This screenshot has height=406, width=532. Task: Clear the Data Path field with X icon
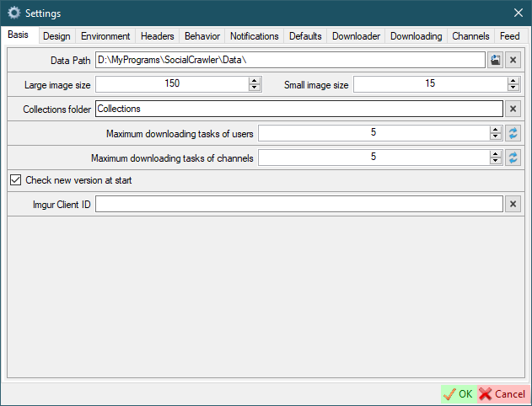[513, 61]
